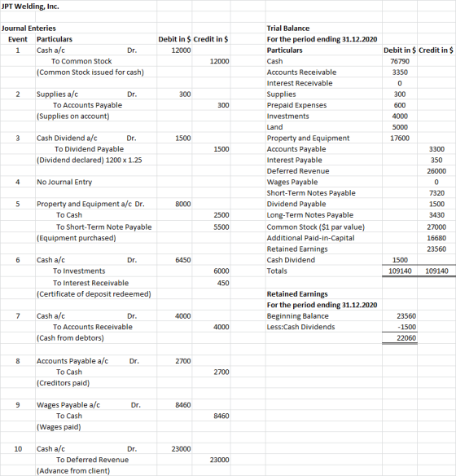
Task: Click the Particulars header in journal entries
Action: pos(55,39)
